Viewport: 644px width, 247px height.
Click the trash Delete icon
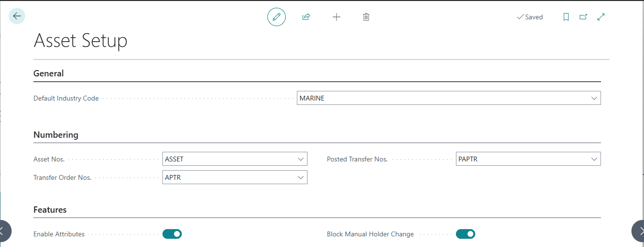point(366,17)
